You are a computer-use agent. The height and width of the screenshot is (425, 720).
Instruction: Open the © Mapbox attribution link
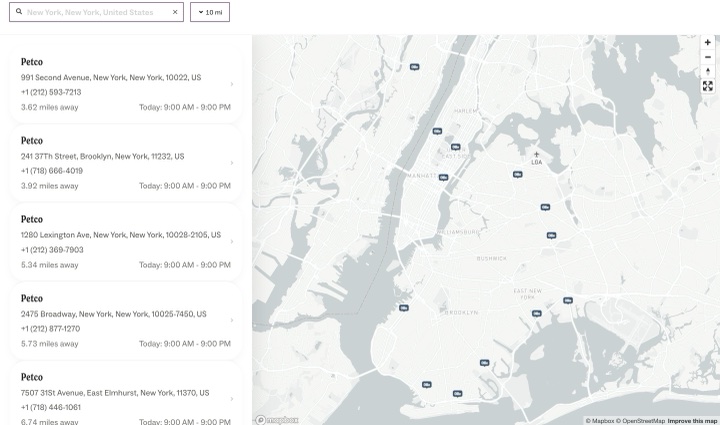(x=600, y=421)
